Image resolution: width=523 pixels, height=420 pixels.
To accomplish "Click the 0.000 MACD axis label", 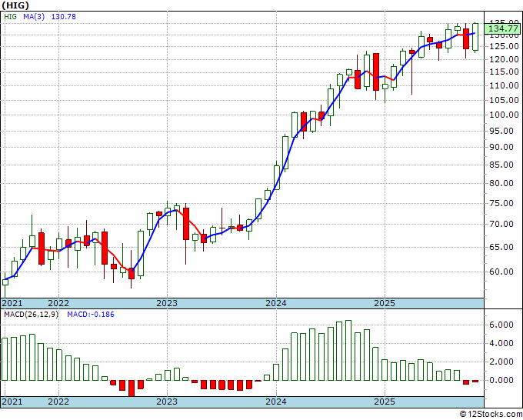I will pos(501,380).
